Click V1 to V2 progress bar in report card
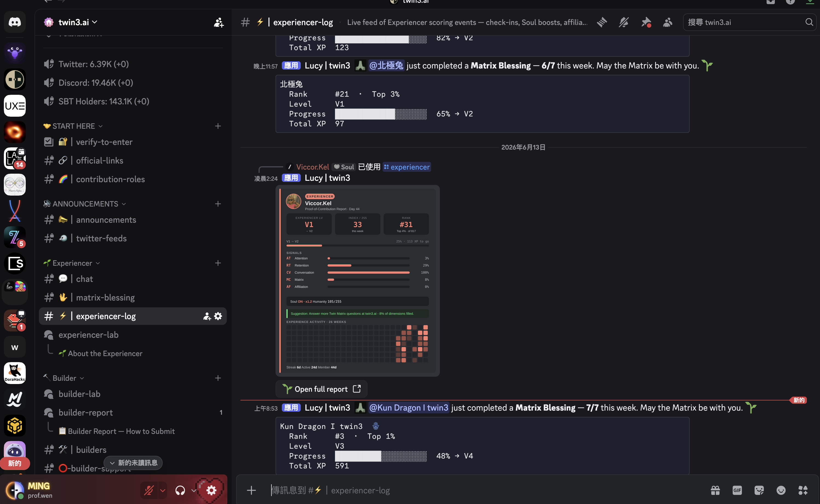820x504 pixels. 357,246
